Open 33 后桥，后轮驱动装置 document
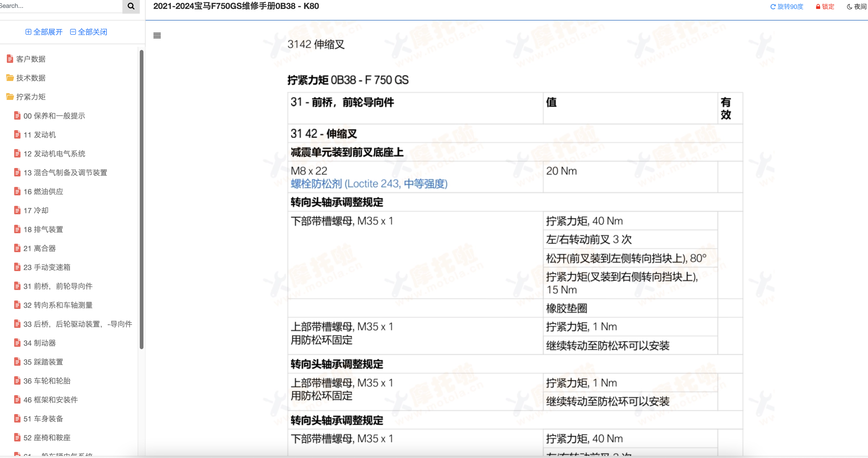The height and width of the screenshot is (458, 868). 78,324
